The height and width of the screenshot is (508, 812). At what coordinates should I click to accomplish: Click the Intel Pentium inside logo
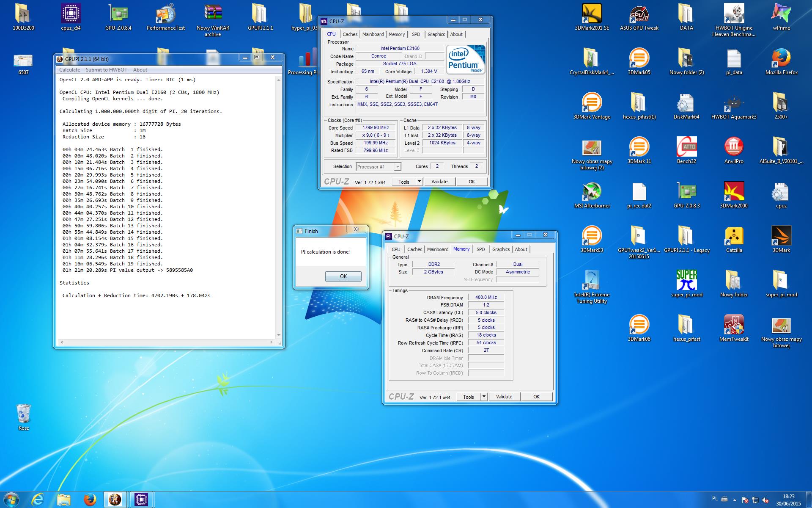[466, 60]
